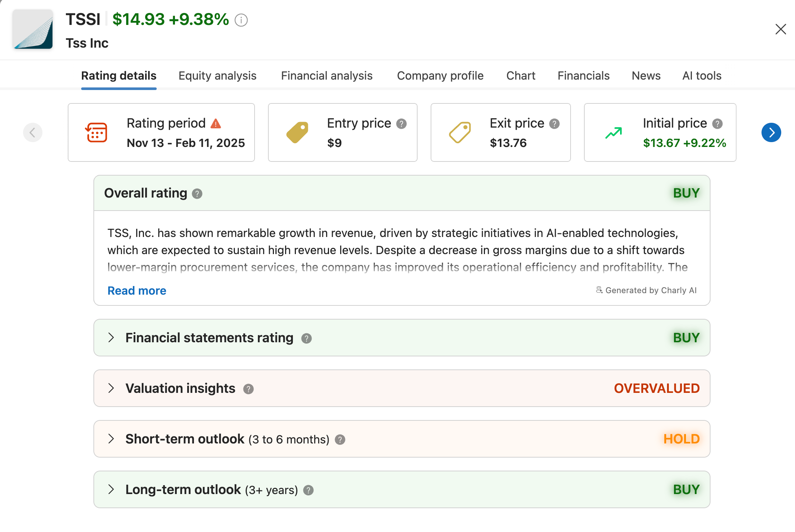Click the $9 entry price value
795x532 pixels.
click(334, 143)
